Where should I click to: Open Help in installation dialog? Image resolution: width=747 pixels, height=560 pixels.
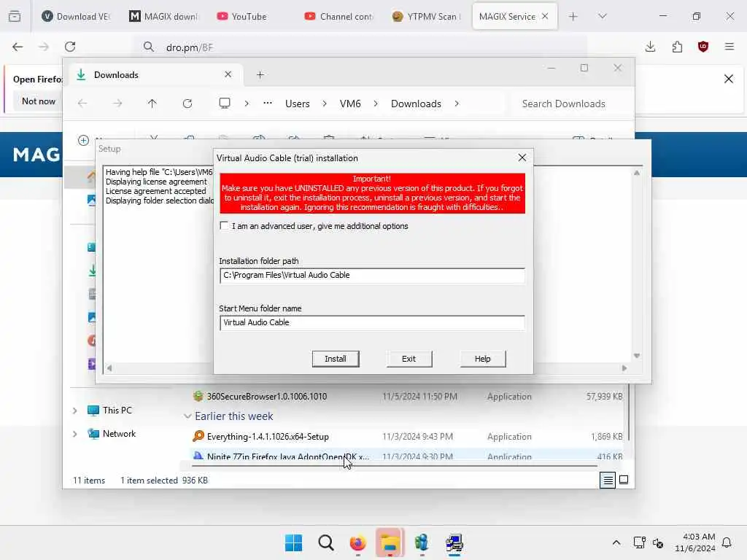click(x=483, y=359)
